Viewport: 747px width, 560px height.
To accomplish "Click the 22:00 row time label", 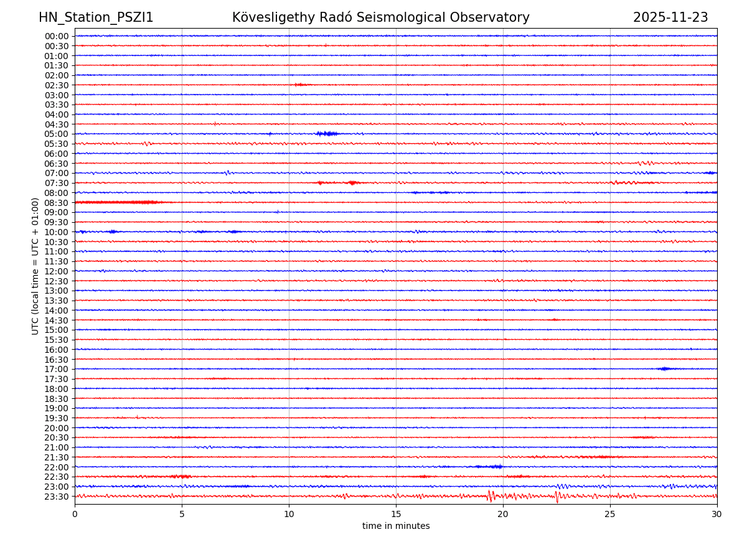I will coord(57,467).
